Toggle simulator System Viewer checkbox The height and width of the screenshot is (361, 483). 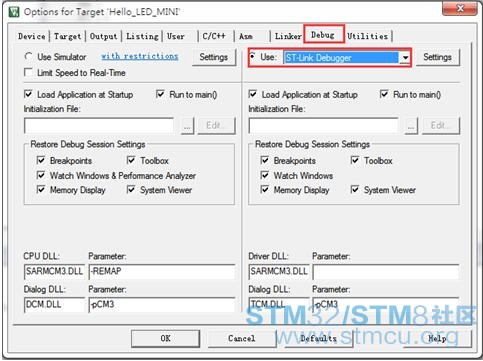coord(131,190)
